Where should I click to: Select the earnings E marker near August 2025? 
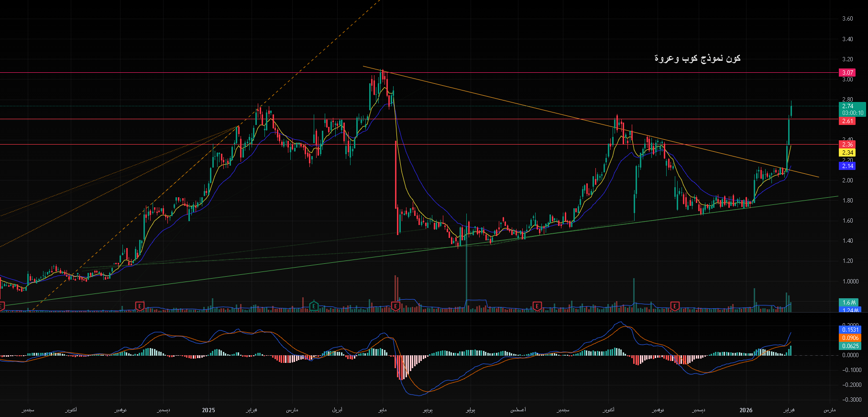pyautogui.click(x=537, y=306)
